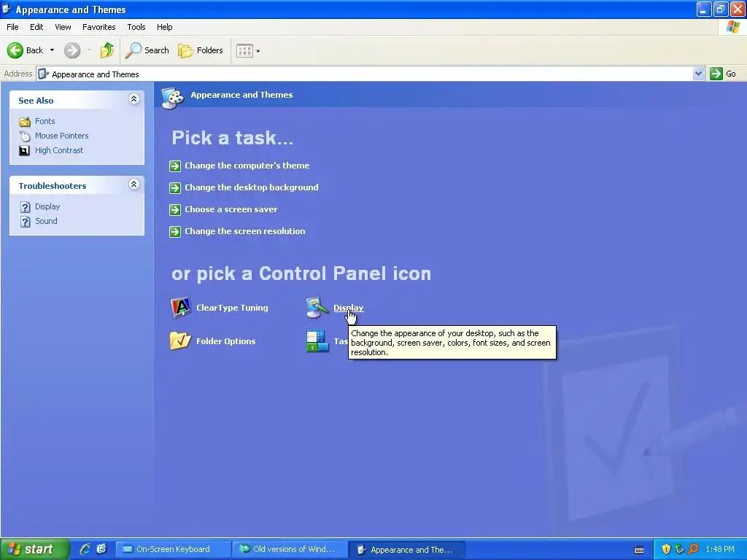747x560 pixels.
Task: Open the Display control panel icon
Action: [317, 308]
